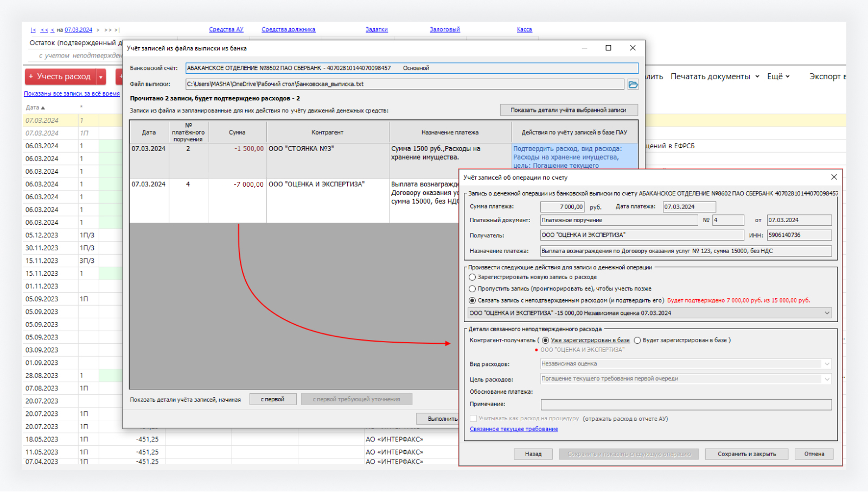Minimize the bank statement import window
This screenshot has width=868, height=492.
coord(584,48)
